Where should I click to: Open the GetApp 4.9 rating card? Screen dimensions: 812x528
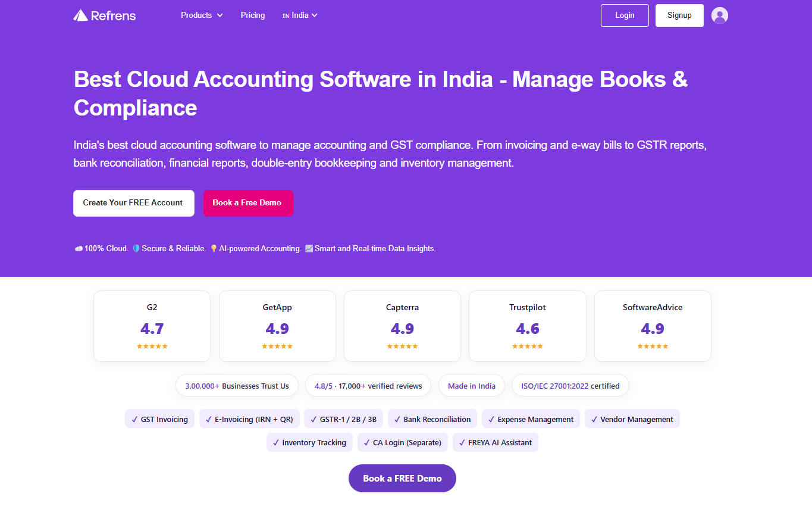point(277,326)
